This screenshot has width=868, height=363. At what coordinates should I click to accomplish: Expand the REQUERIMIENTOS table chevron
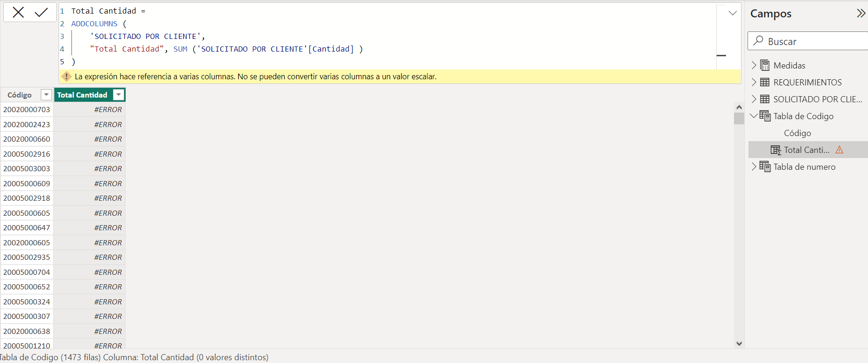click(754, 82)
